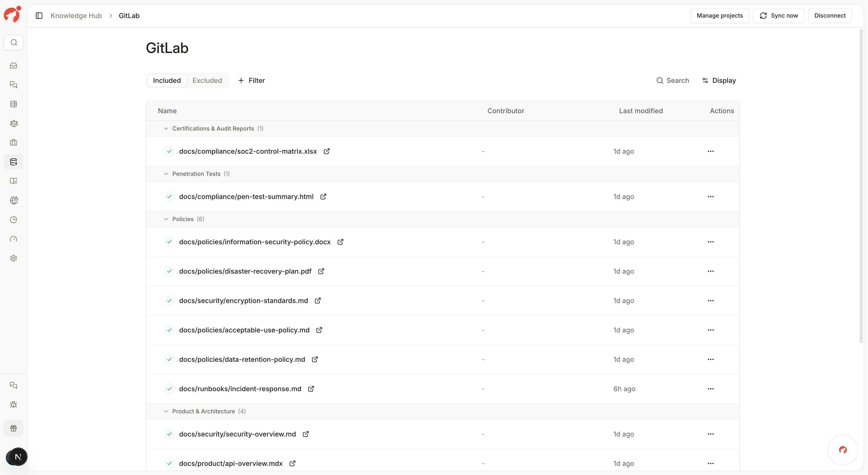868x475 pixels.
Task: Open external link for pen-test-summary.html
Action: (323, 197)
